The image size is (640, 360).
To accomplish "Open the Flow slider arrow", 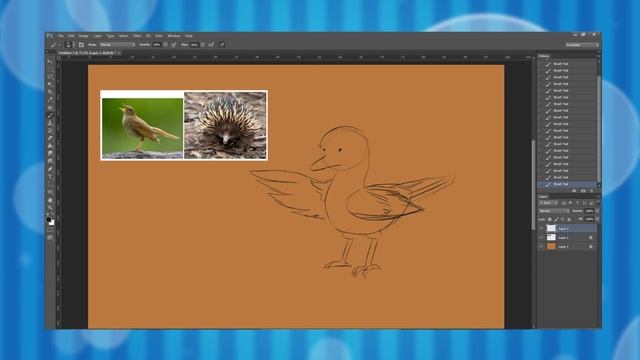I will point(202,44).
